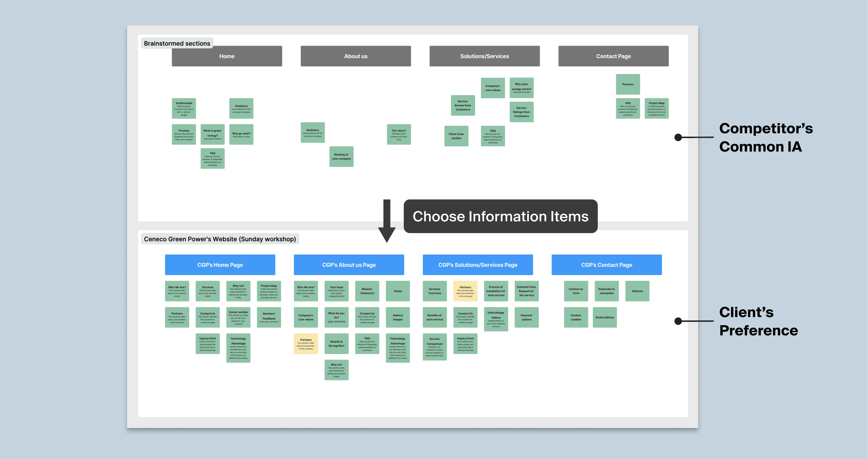
Task: Select yellow Partners note on CGP's About us Page
Action: tap(305, 344)
